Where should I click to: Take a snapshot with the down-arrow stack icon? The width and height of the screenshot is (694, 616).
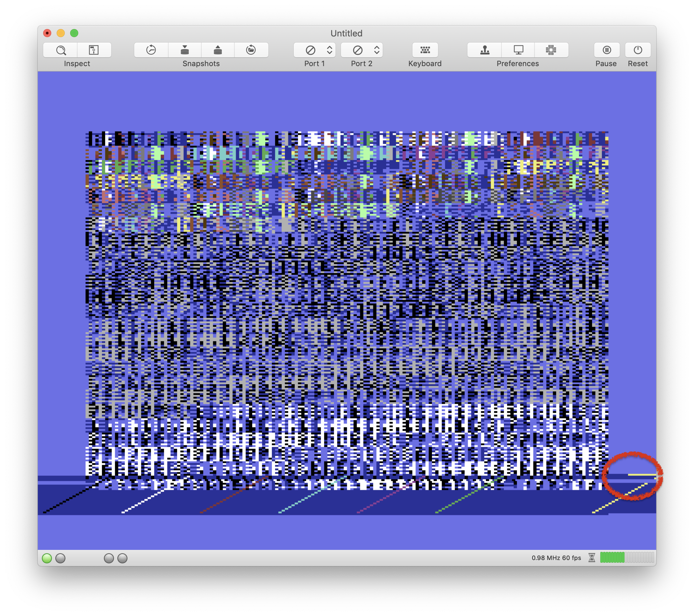click(x=185, y=50)
